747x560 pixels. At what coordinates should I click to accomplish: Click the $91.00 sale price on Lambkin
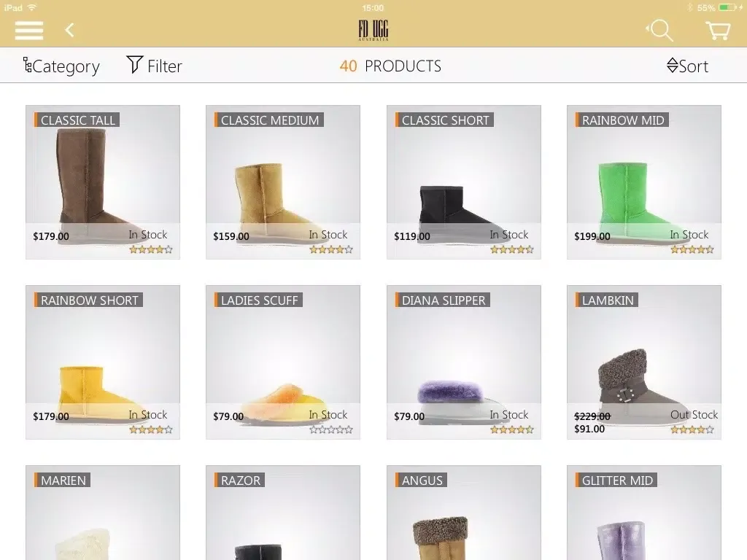589,429
